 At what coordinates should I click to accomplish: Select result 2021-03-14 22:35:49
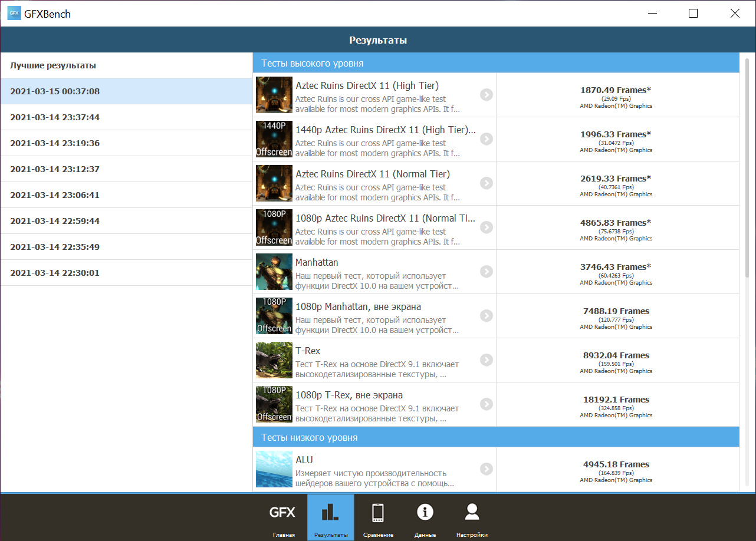[x=126, y=247]
